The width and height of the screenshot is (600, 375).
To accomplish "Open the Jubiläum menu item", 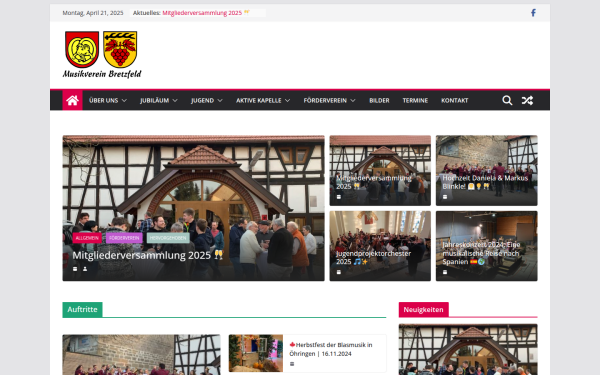I will pyautogui.click(x=155, y=100).
